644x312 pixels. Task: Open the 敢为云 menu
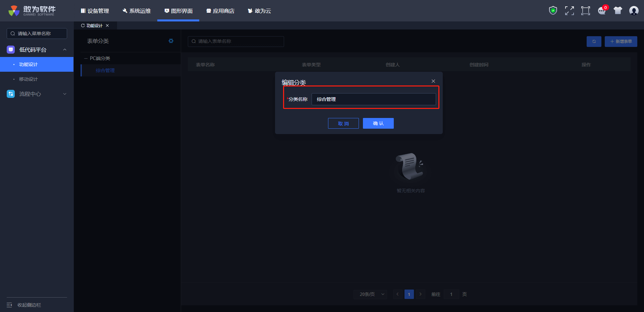(x=259, y=11)
